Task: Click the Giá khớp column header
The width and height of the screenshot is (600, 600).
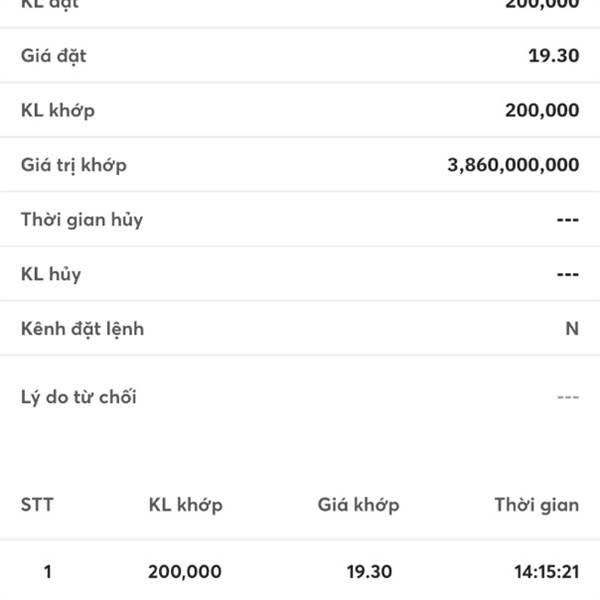Action: [359, 505]
